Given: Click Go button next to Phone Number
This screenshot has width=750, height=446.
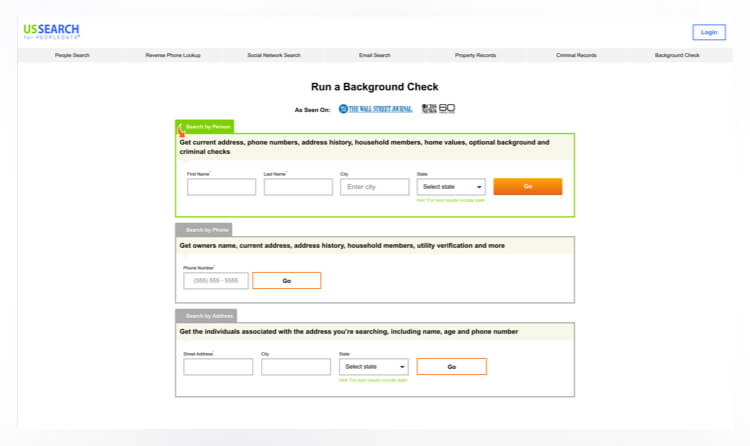Looking at the screenshot, I should pos(286,281).
